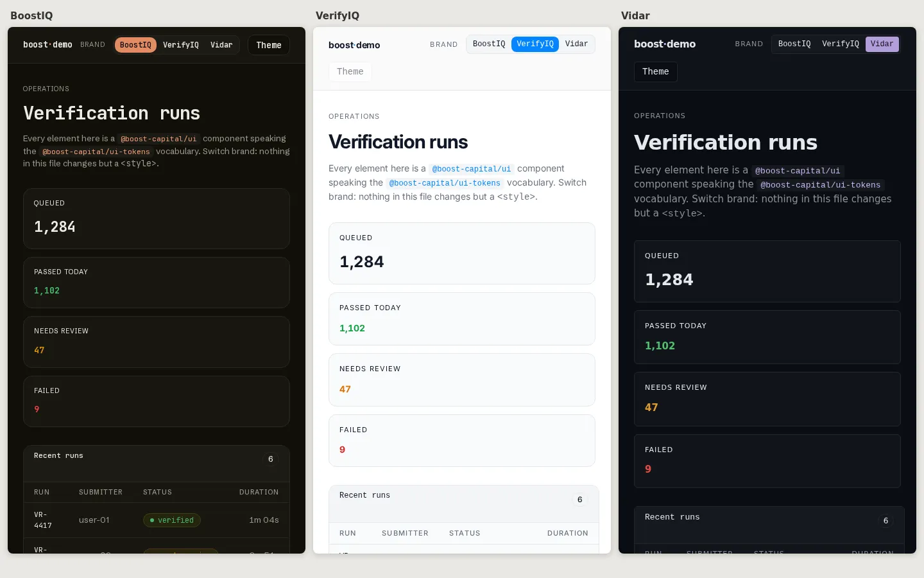Click boost·demo logo in Vidar panel
Viewport: 924px width, 578px height.
pos(665,44)
